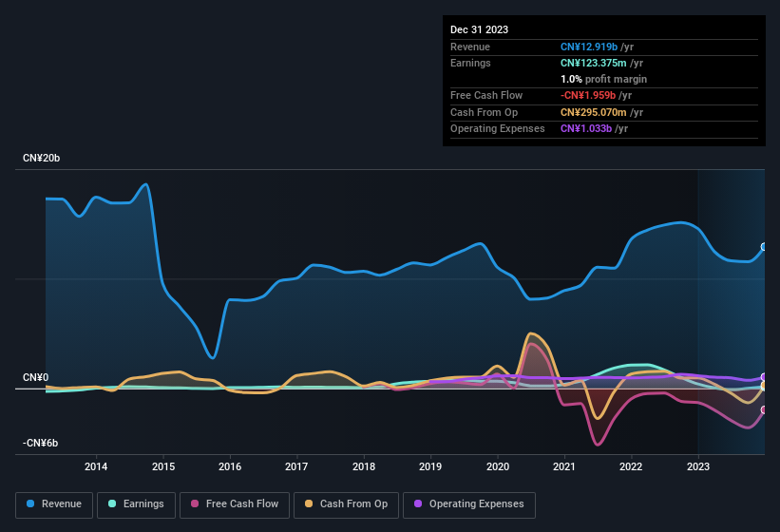This screenshot has height=532, width=780.
Task: Click the 1.0% profit margin text
Action: click(603, 79)
